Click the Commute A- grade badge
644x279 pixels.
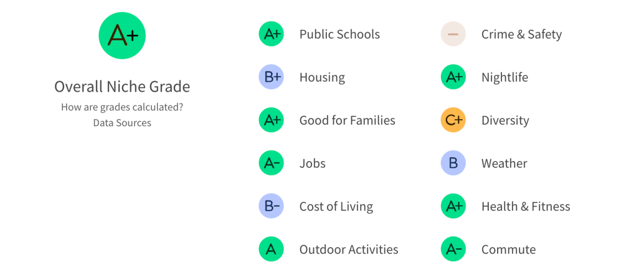pyautogui.click(x=453, y=249)
